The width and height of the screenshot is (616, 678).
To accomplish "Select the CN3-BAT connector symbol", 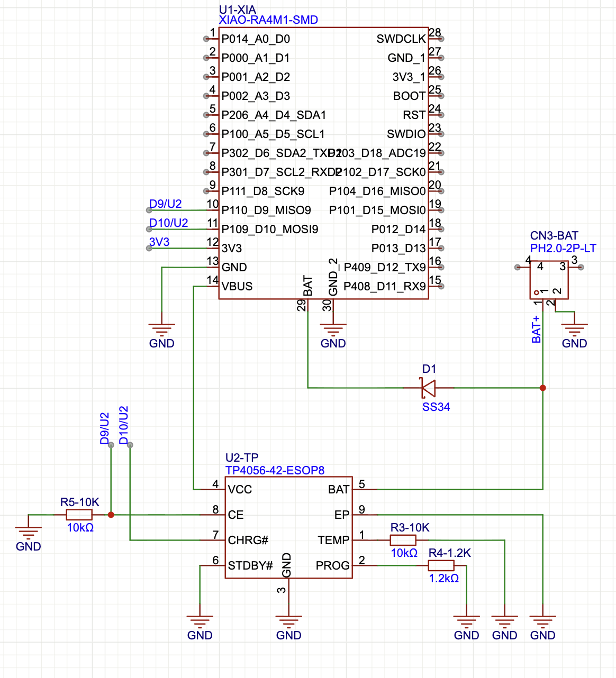I will coord(549,280).
